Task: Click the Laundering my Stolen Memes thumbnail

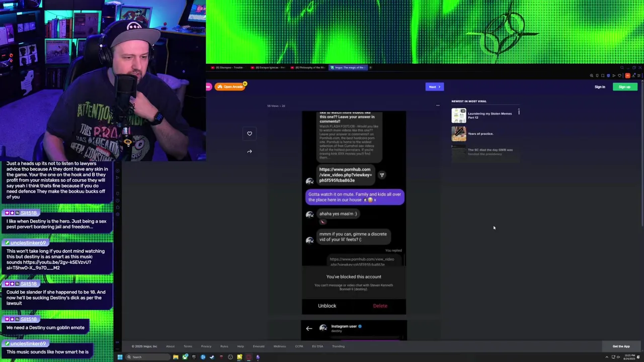Action: pyautogui.click(x=458, y=116)
